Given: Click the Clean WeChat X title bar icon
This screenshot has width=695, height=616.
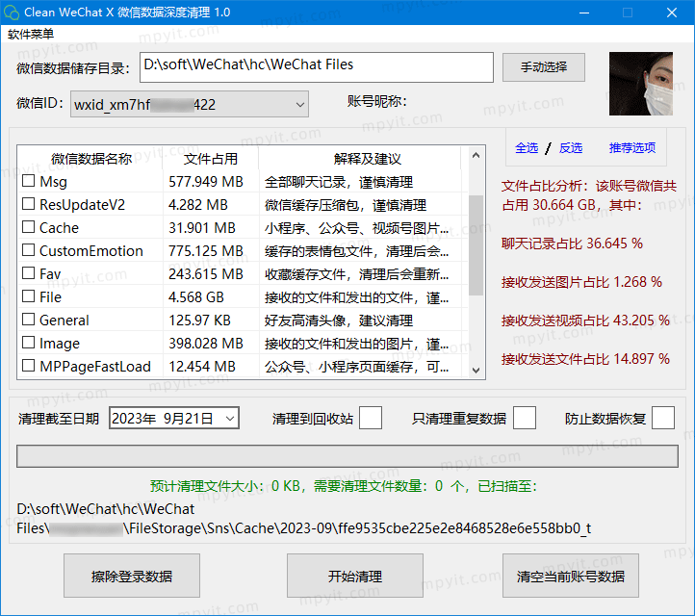Looking at the screenshot, I should click(12, 13).
